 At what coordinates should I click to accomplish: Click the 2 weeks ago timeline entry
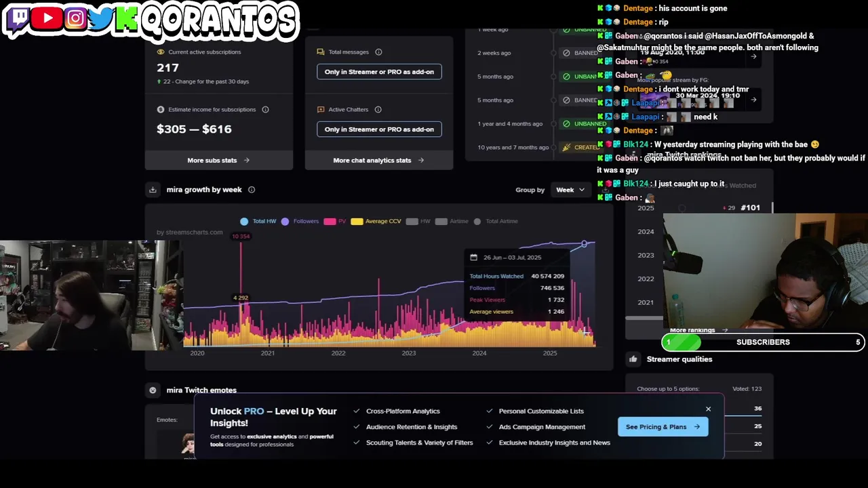coord(494,53)
